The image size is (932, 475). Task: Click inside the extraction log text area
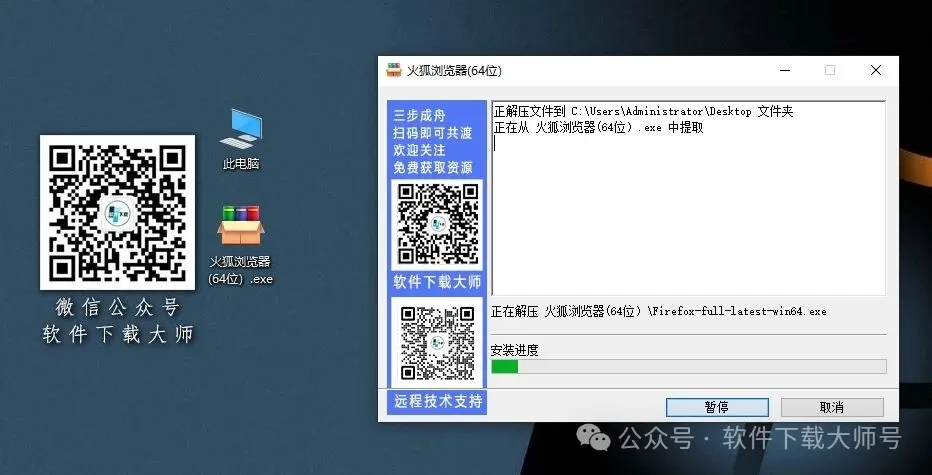(x=688, y=198)
